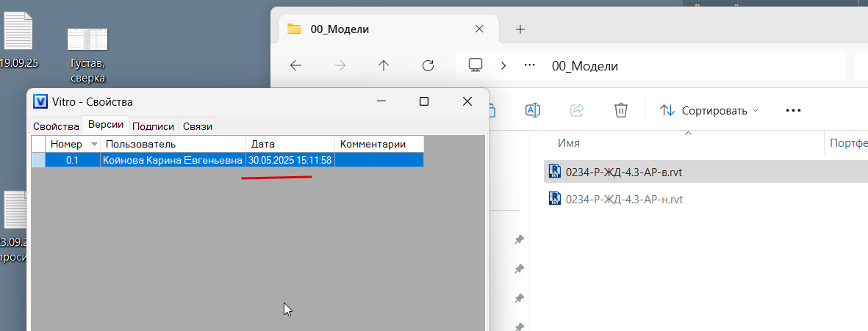Image resolution: width=868 pixels, height=331 pixels.
Task: Click the Delete trash icon in Explorer
Action: click(620, 110)
